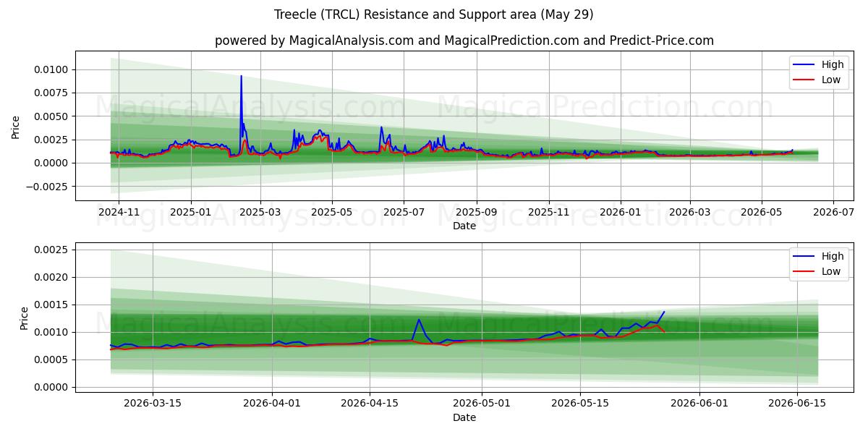The height and width of the screenshot is (434, 868).
Task: Click the 2025-01 date tick label
Action: tap(191, 211)
